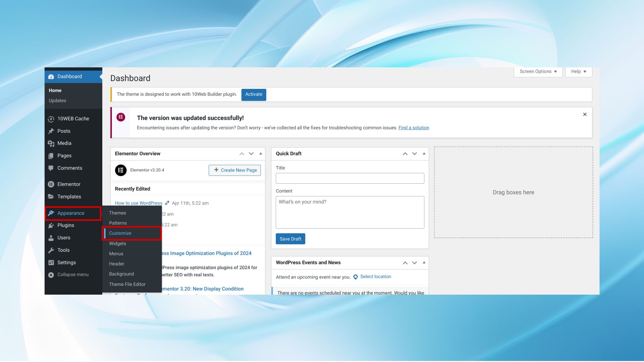Click the 10WEB Cache sidebar icon

click(x=51, y=119)
